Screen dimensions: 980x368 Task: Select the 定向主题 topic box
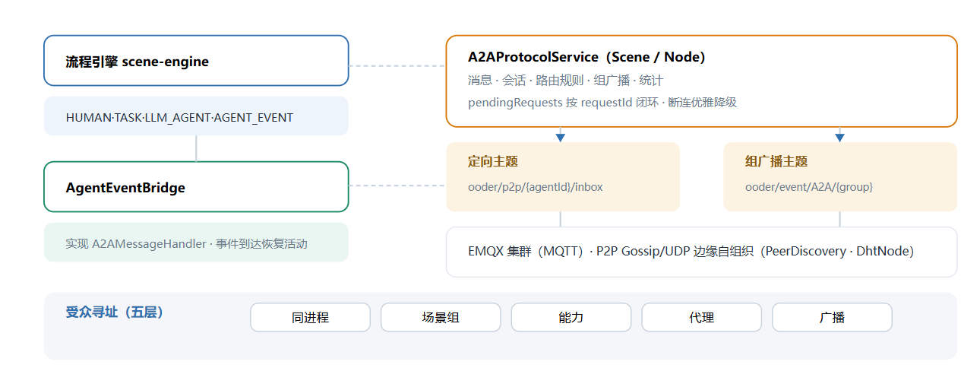563,176
